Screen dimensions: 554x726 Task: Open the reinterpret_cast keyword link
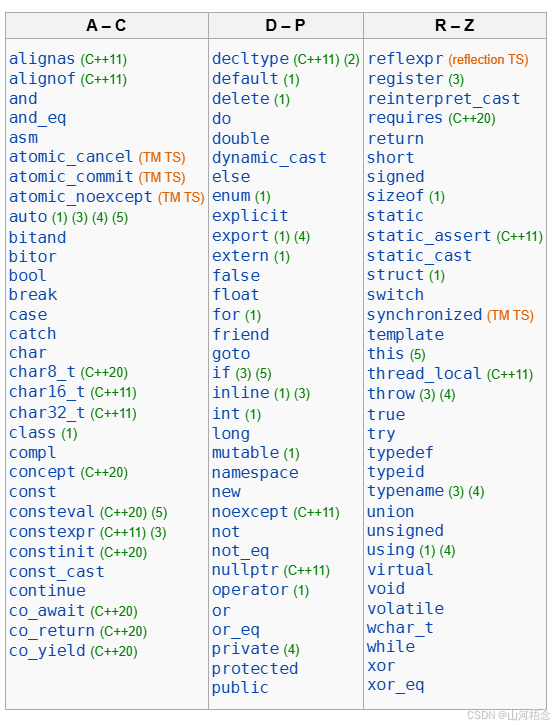(x=444, y=99)
